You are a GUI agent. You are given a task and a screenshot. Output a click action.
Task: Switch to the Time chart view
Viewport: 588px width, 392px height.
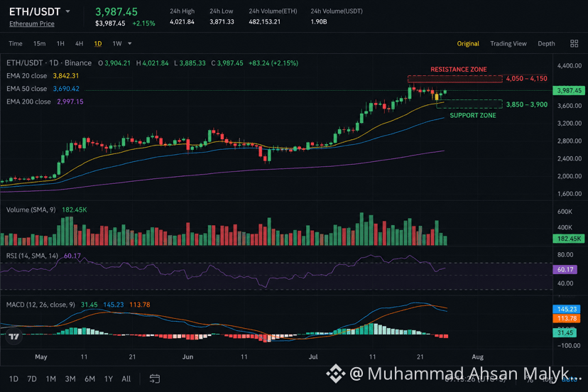coord(16,43)
